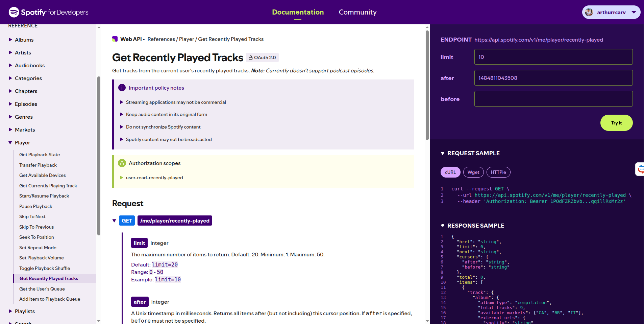Click the Web API breadcrumb icon

[x=115, y=39]
